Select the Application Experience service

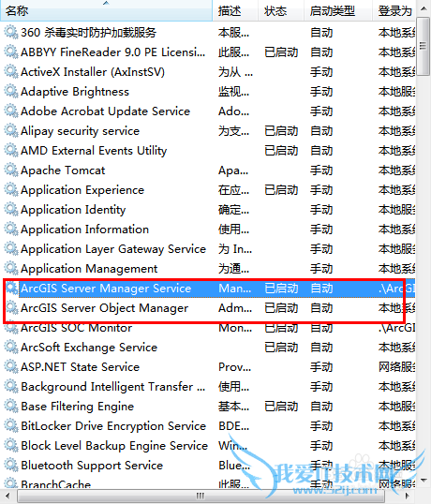[x=82, y=190]
